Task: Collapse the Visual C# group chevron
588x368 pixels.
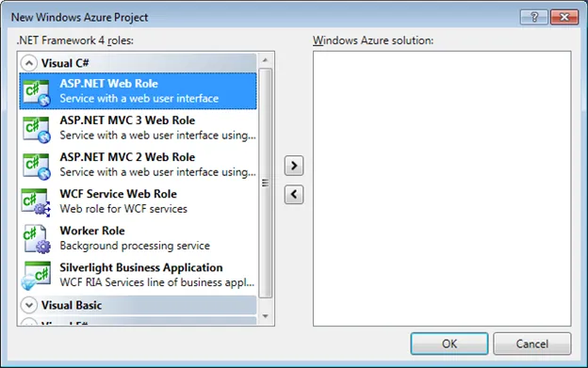Action: pyautogui.click(x=29, y=63)
